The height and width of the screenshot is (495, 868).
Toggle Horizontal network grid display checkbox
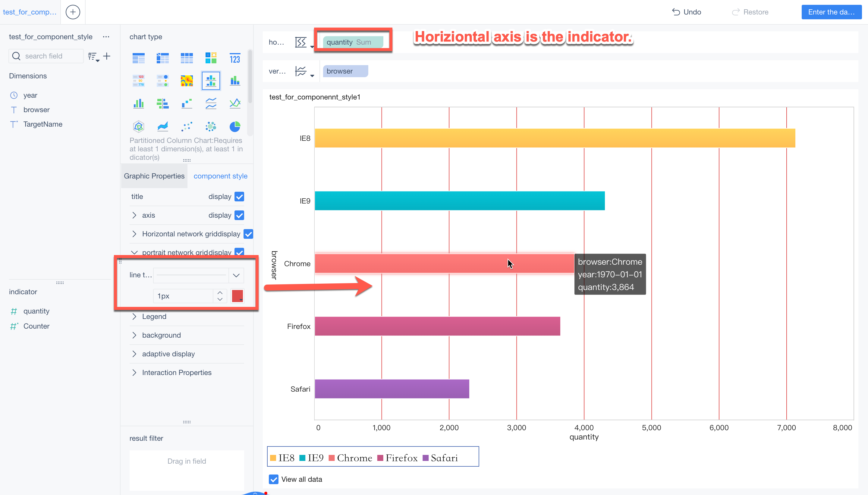click(248, 234)
